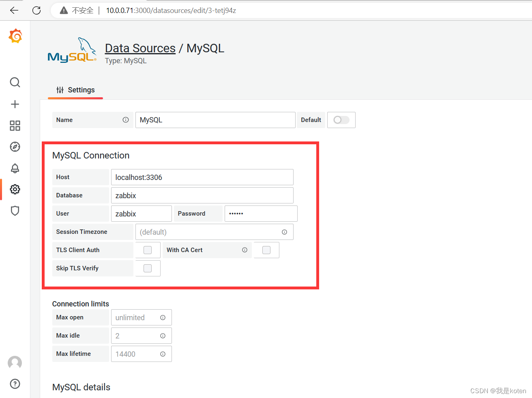This screenshot has width=532, height=398.
Task: Click the MySQL dolphin logo
Action: pos(72,50)
